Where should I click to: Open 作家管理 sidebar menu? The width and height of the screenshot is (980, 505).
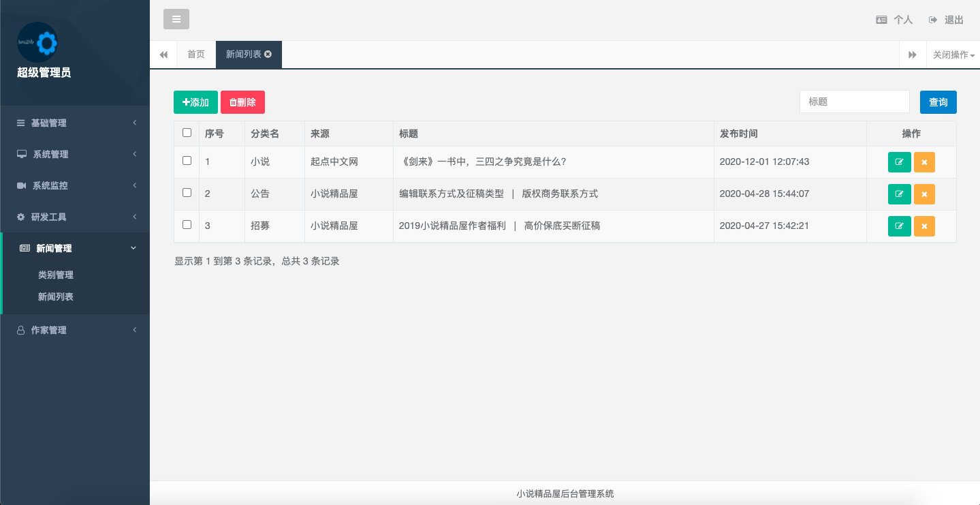75,330
